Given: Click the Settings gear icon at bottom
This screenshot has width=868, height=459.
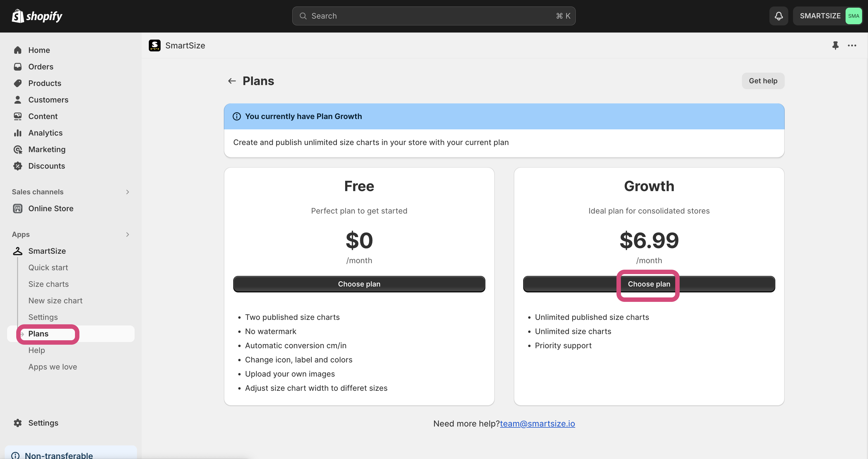Looking at the screenshot, I should pyautogui.click(x=17, y=423).
